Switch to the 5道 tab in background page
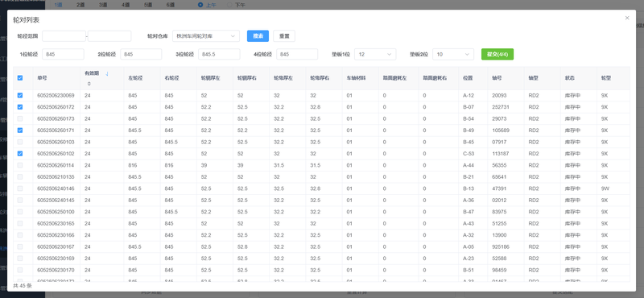The image size is (644, 298). tap(148, 5)
